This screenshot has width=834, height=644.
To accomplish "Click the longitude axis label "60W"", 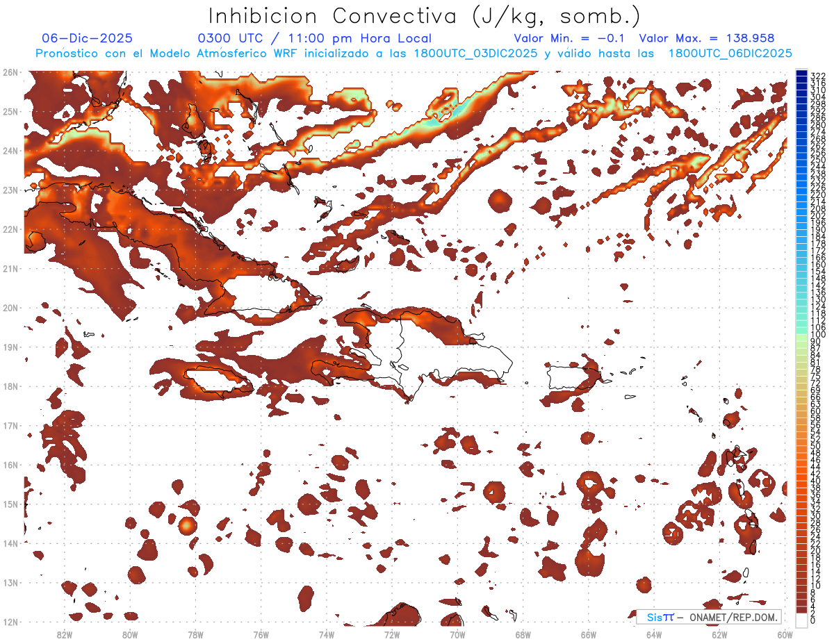I will pos(785,634).
